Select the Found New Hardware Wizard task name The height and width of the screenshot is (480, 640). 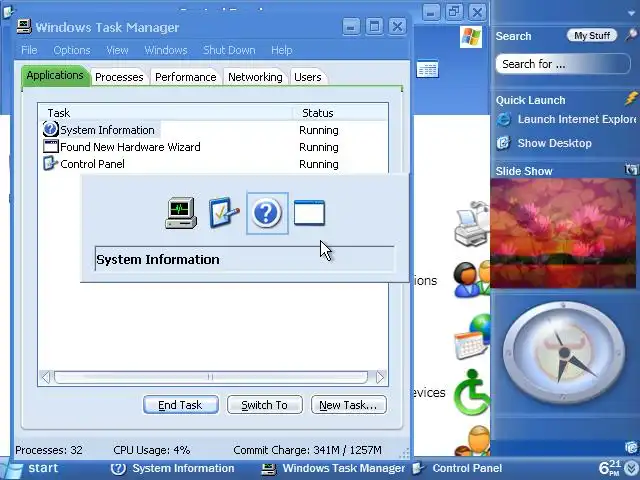point(130,147)
